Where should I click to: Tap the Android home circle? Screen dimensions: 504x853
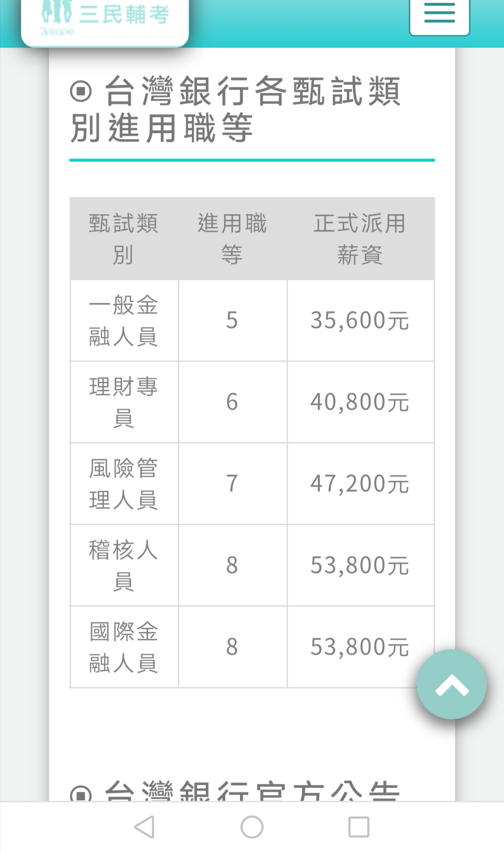tap(252, 827)
